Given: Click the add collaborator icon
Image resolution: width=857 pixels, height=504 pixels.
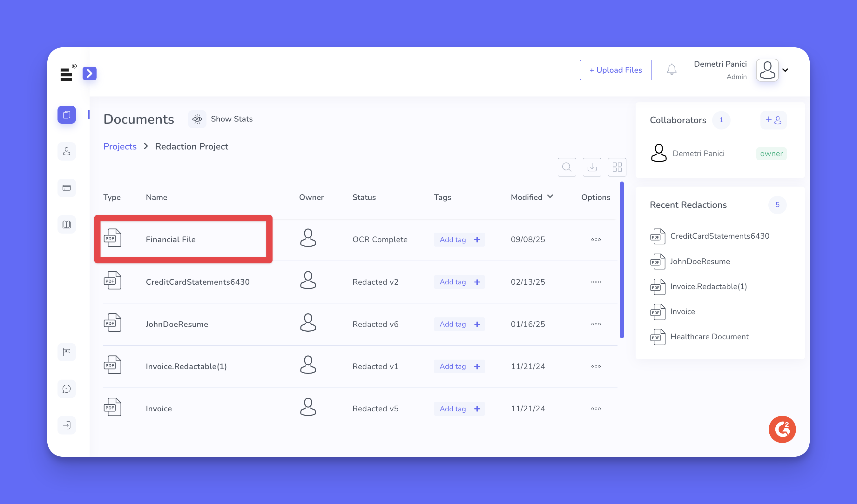Looking at the screenshot, I should [x=773, y=120].
